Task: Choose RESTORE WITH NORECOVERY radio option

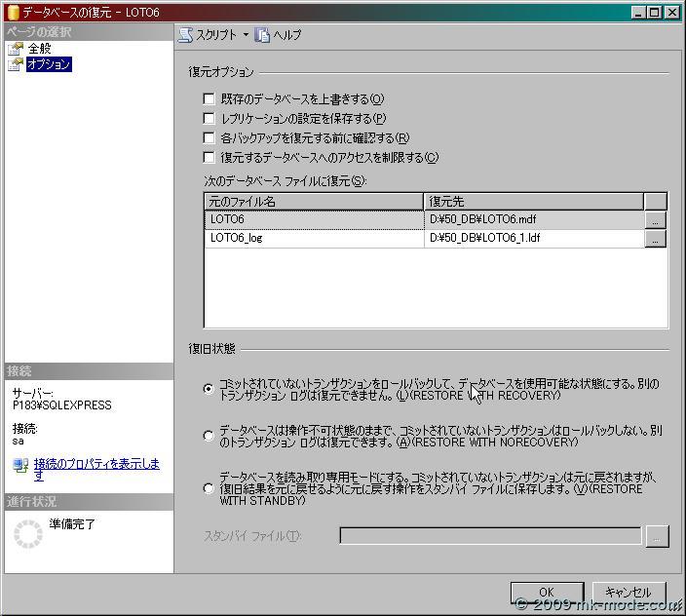Action: click(209, 436)
